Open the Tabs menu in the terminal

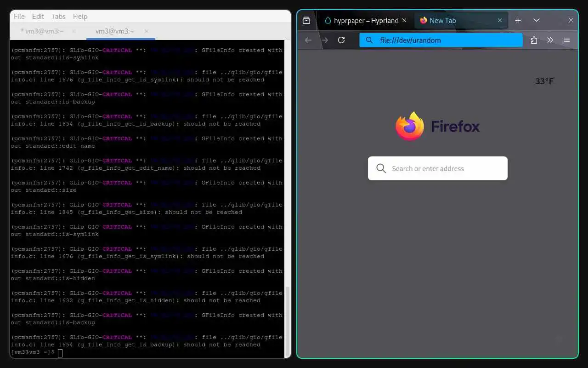coord(58,16)
